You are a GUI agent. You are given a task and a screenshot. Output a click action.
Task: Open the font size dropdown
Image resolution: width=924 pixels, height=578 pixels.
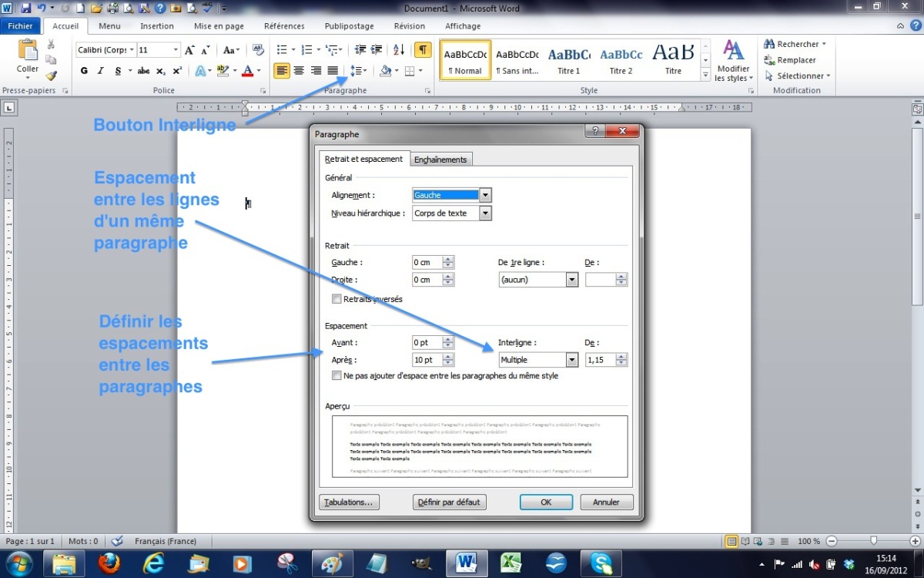coord(176,50)
